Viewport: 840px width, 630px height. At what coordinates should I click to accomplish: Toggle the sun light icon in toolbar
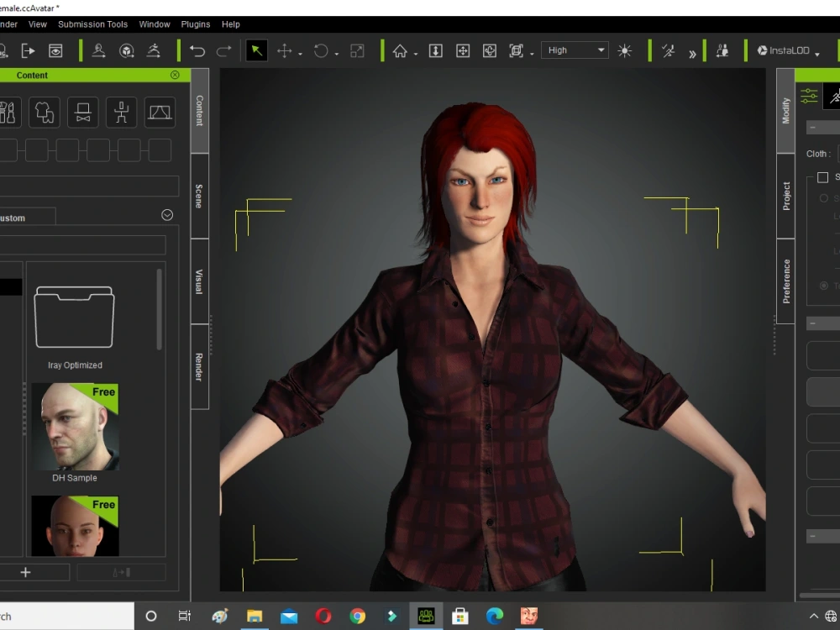point(625,51)
